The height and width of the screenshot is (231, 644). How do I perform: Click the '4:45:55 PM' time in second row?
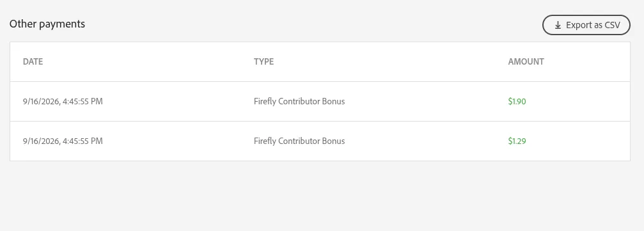[82, 141]
